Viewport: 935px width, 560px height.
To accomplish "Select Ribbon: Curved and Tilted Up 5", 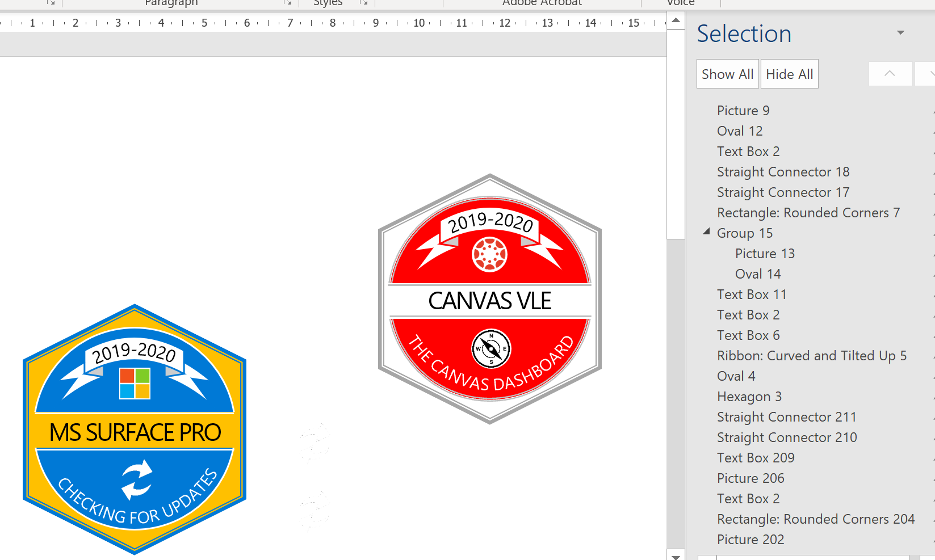I will point(812,356).
